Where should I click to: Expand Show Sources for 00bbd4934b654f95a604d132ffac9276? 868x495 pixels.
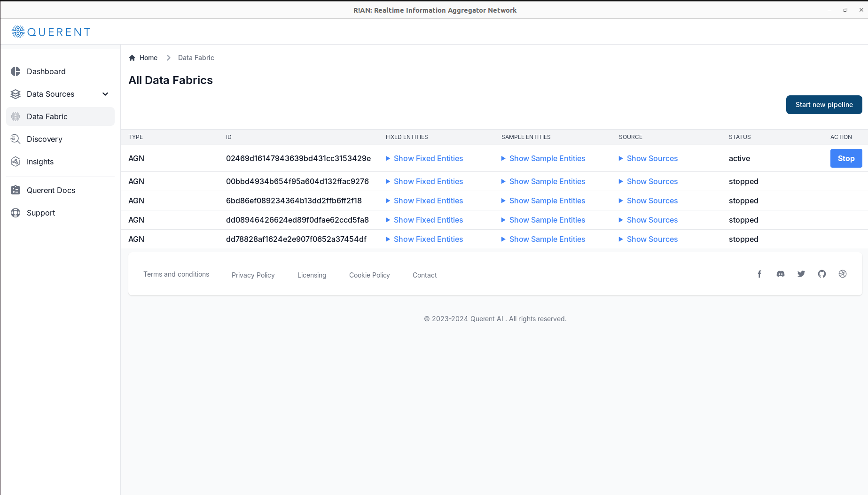[x=649, y=181]
